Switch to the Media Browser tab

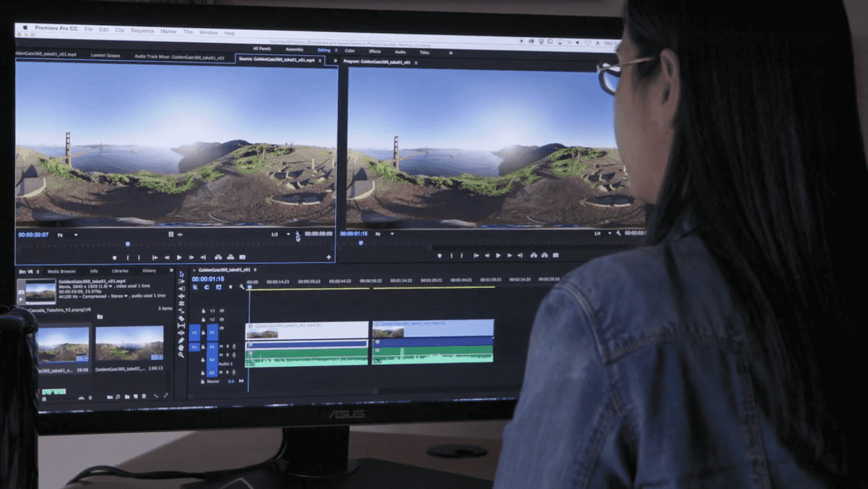(x=61, y=271)
